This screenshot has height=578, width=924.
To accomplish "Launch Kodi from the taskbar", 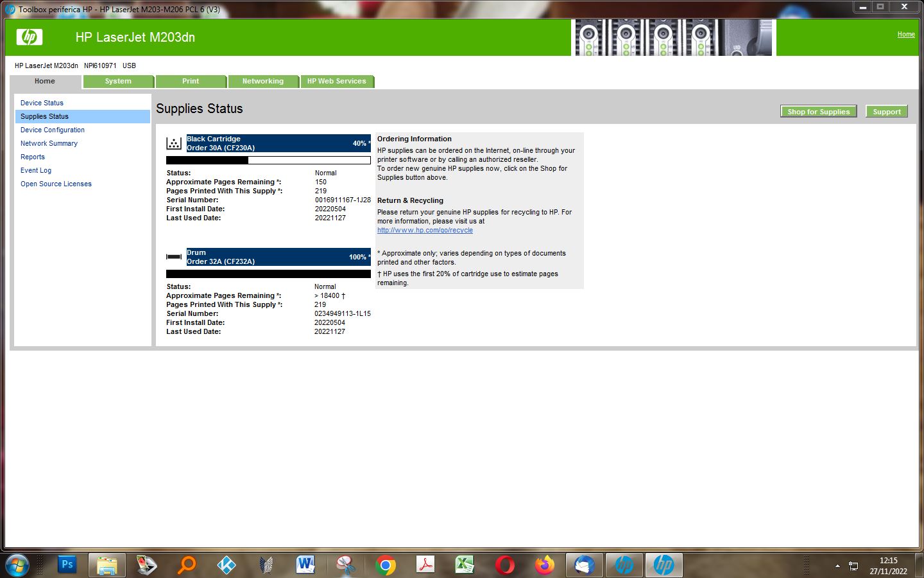I will tap(227, 565).
